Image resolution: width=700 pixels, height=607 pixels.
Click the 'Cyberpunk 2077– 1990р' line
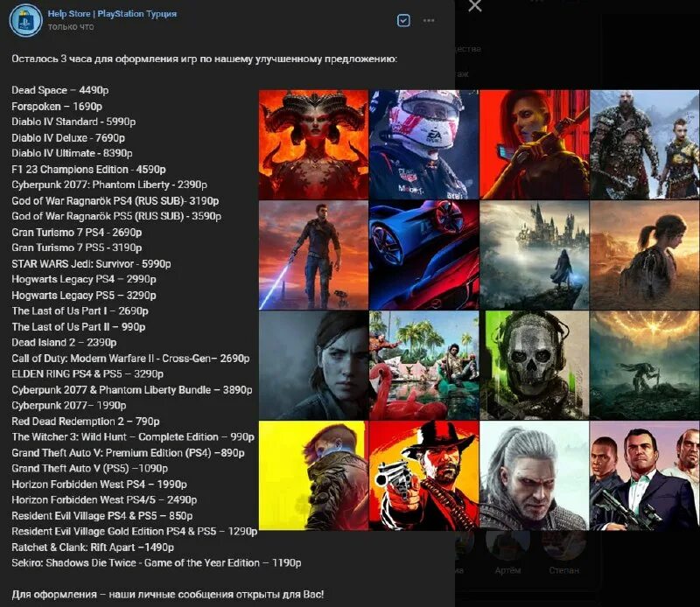pos(69,406)
